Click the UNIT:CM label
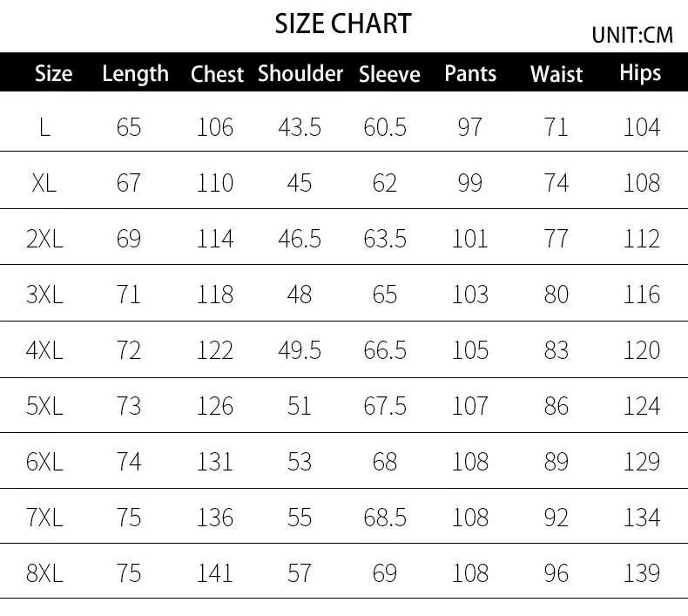Image resolution: width=688 pixels, height=616 pixels. point(632,36)
